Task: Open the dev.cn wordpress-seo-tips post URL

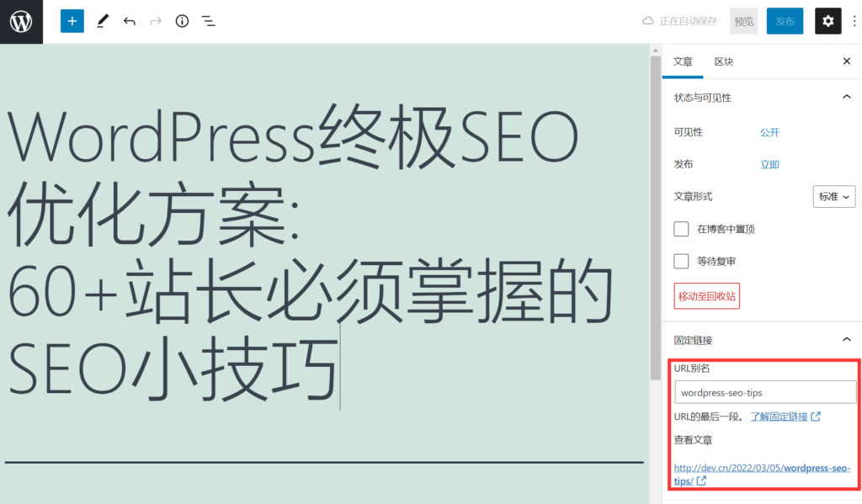Action: (x=762, y=475)
